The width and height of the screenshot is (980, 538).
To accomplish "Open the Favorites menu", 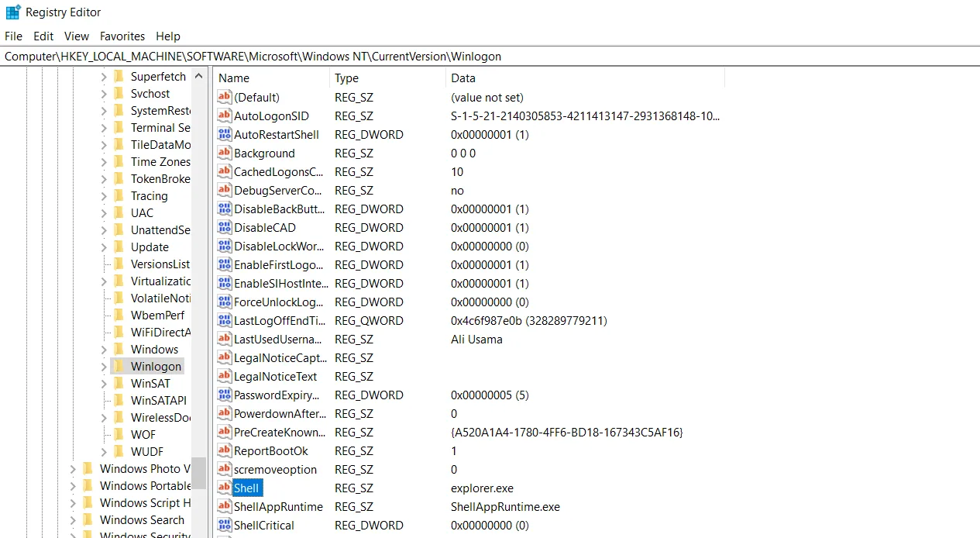I will pos(122,36).
